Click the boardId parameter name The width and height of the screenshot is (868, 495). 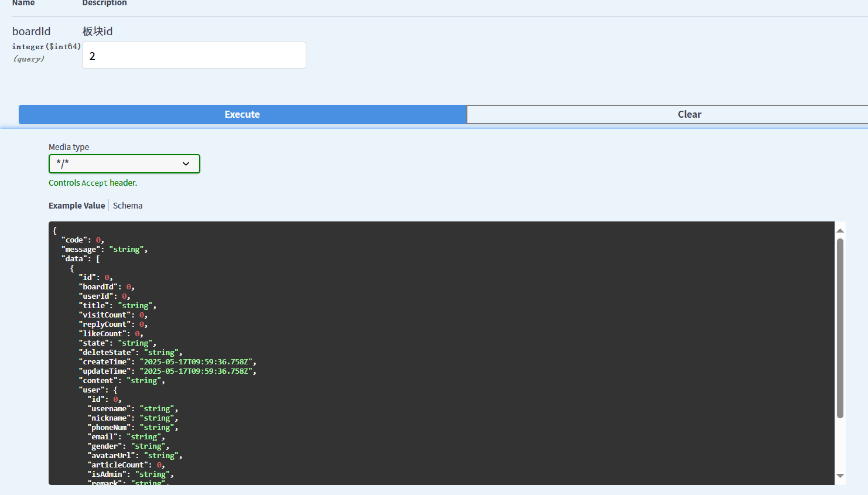(31, 31)
